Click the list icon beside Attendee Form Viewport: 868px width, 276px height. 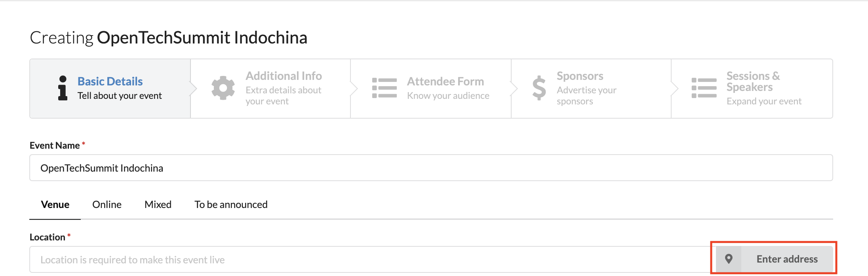tap(385, 88)
